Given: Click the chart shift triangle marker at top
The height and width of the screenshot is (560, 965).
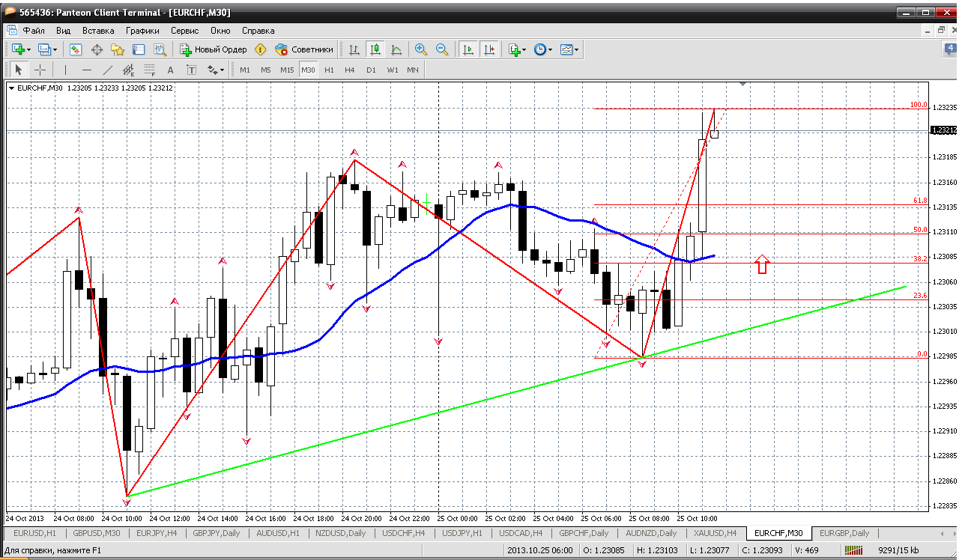Looking at the screenshot, I should [x=742, y=85].
